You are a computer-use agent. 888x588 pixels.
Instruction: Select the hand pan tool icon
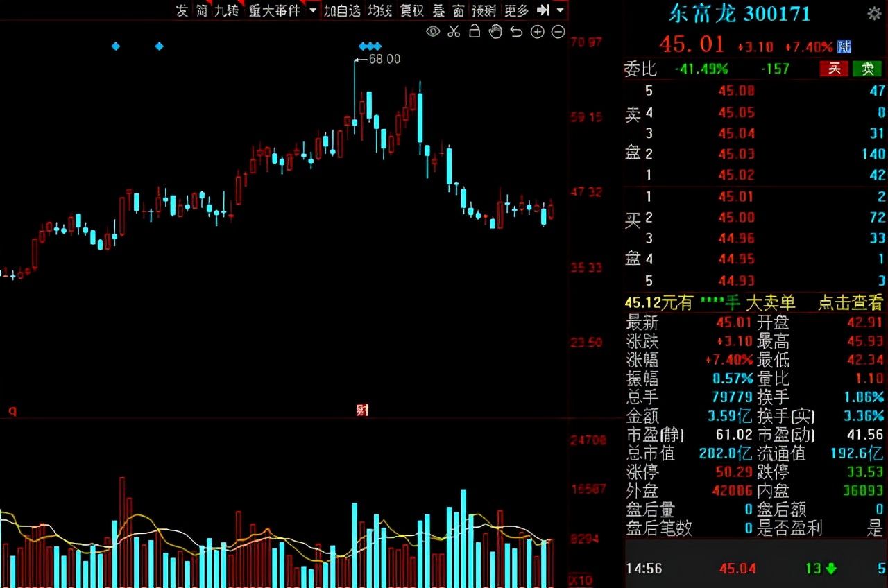[x=495, y=31]
